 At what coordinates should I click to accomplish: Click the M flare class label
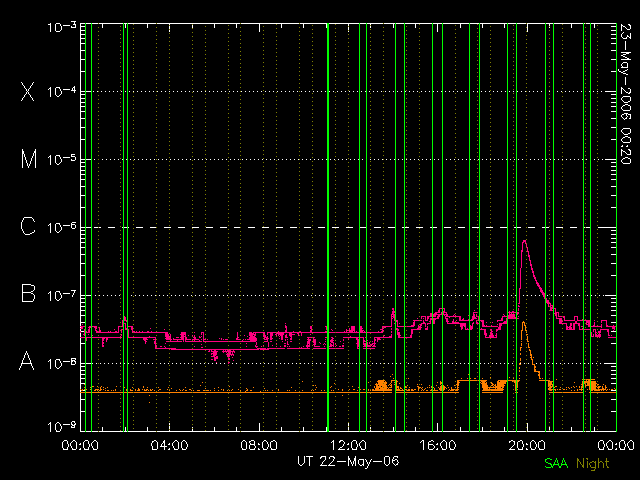click(29, 159)
